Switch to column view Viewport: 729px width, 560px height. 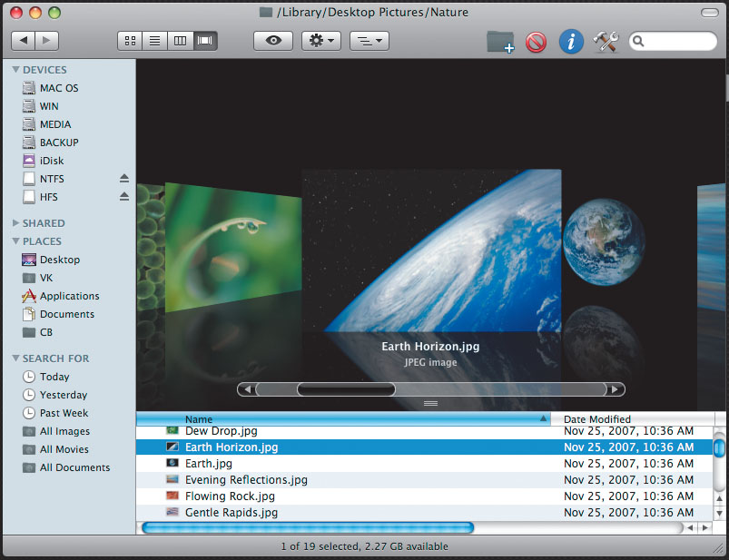click(180, 41)
